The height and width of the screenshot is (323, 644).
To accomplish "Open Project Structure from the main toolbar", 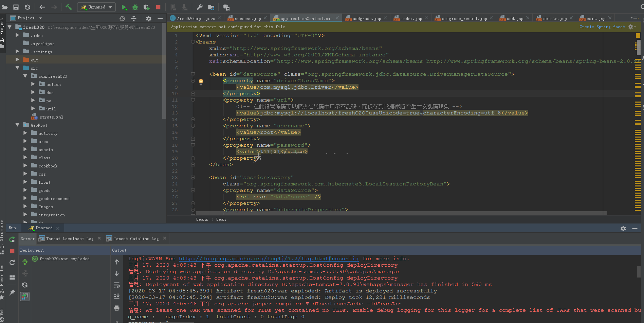I will (x=211, y=7).
